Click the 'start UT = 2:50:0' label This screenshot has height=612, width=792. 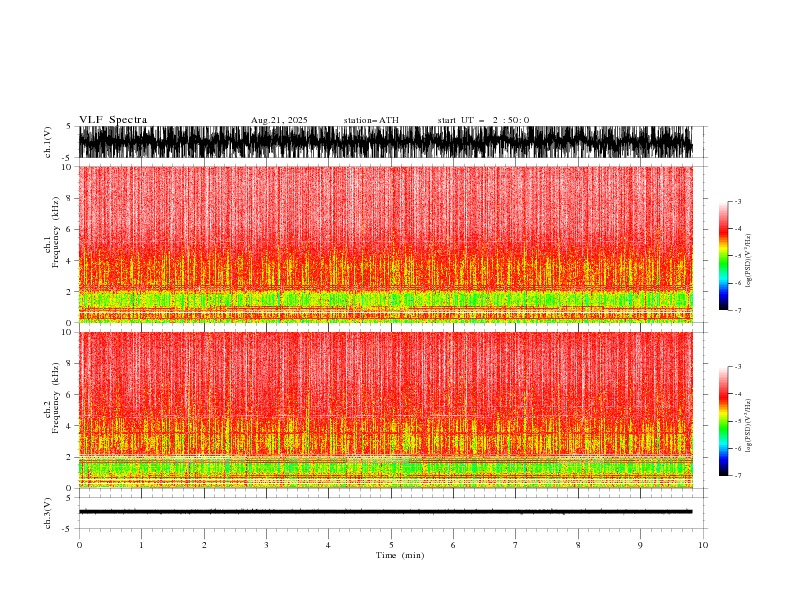point(483,120)
